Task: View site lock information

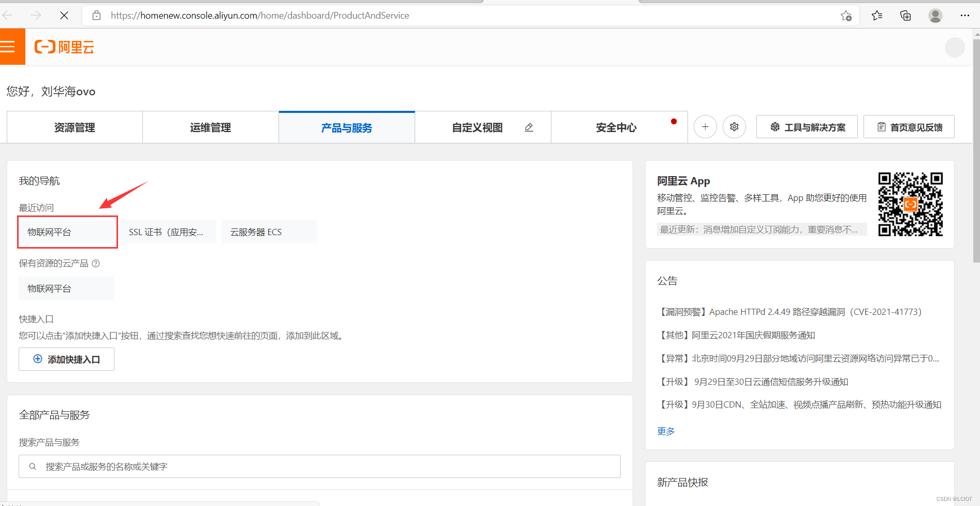Action: [96, 16]
